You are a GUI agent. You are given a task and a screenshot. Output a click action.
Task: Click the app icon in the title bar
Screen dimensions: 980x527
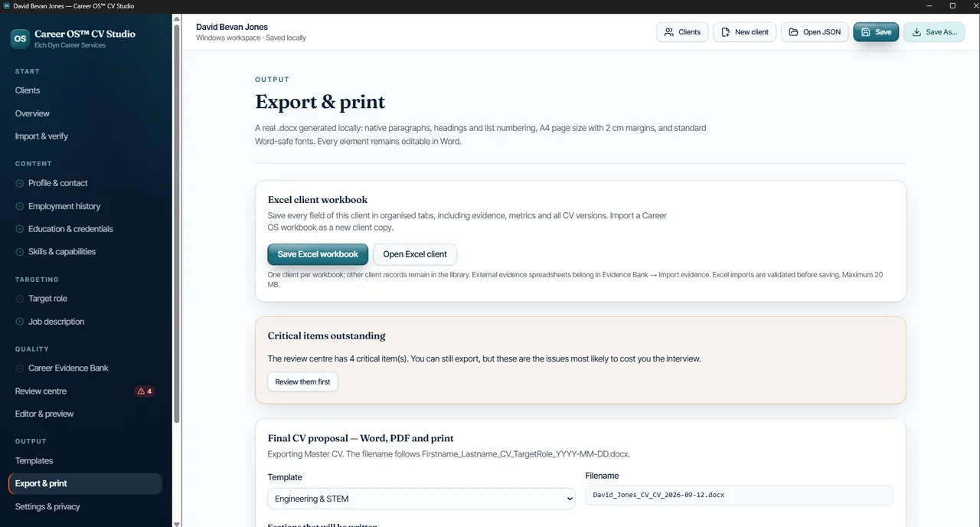pos(7,5)
